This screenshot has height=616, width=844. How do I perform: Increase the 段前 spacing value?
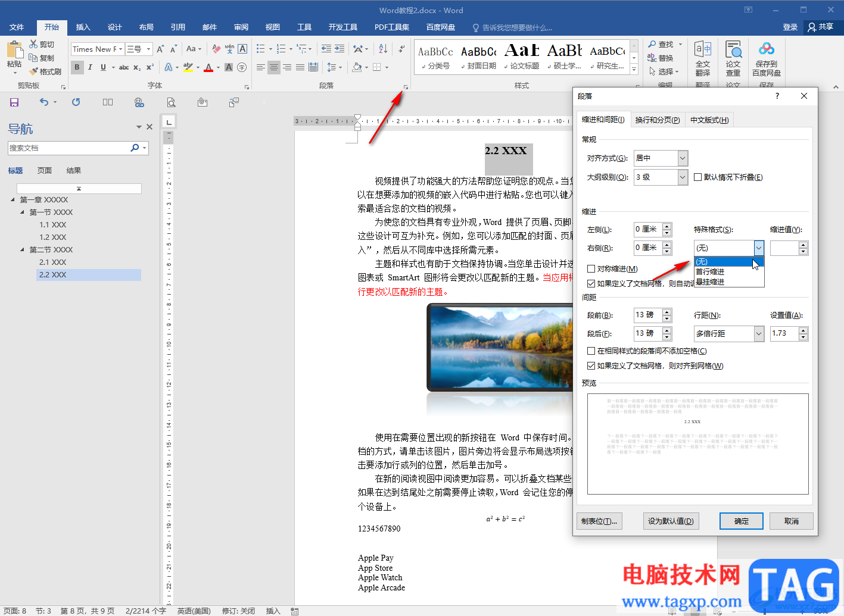(667, 311)
